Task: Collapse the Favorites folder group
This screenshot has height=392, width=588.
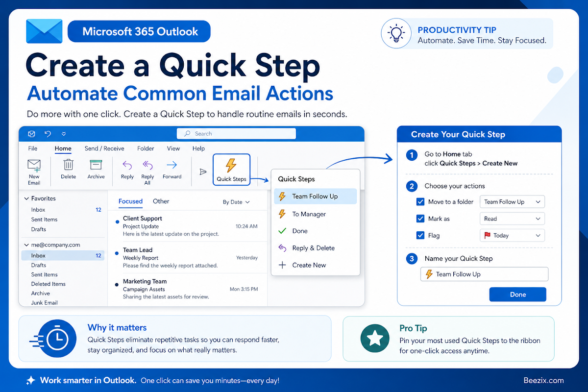Action: (x=26, y=198)
